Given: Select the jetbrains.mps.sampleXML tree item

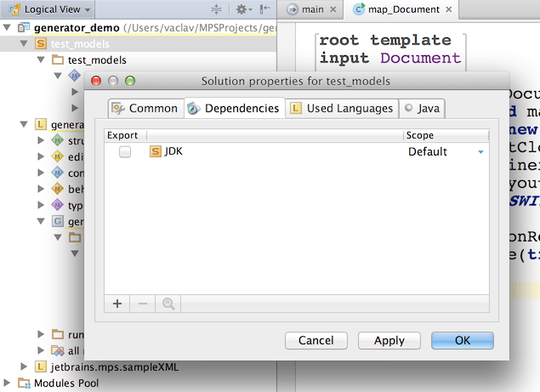Looking at the screenshot, I should pos(114,366).
